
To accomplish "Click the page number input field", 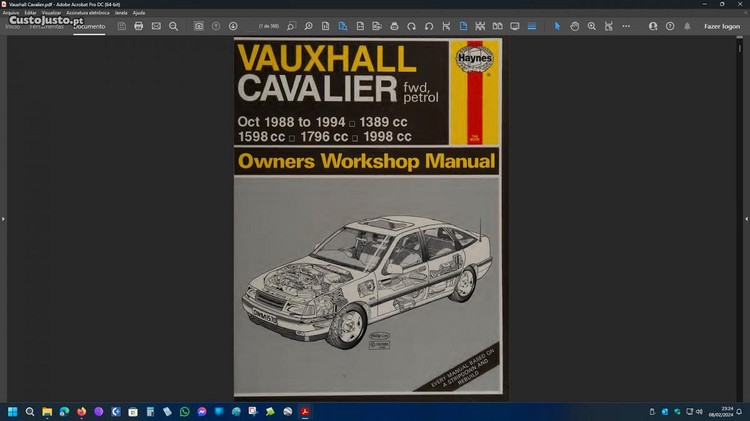I will [x=270, y=26].
